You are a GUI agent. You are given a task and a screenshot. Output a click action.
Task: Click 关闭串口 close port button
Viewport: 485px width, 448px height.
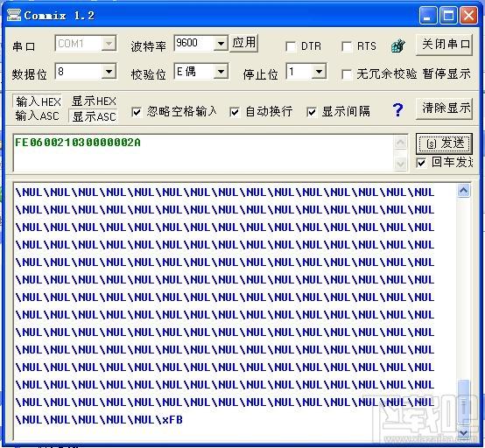tap(444, 45)
